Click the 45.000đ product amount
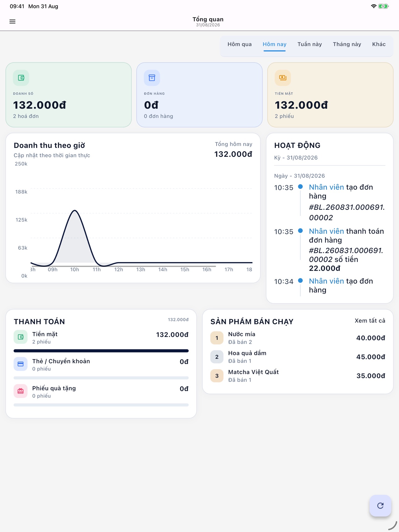This screenshot has height=532, width=399. click(x=371, y=357)
